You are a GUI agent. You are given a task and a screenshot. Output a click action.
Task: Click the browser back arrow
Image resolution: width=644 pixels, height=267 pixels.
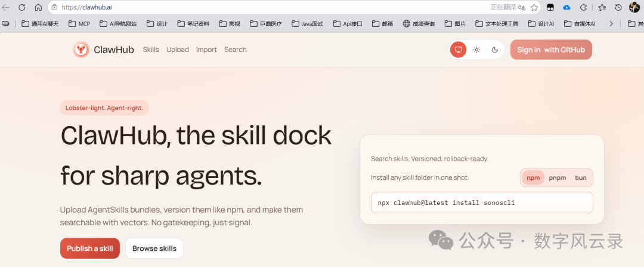[x=6, y=7]
